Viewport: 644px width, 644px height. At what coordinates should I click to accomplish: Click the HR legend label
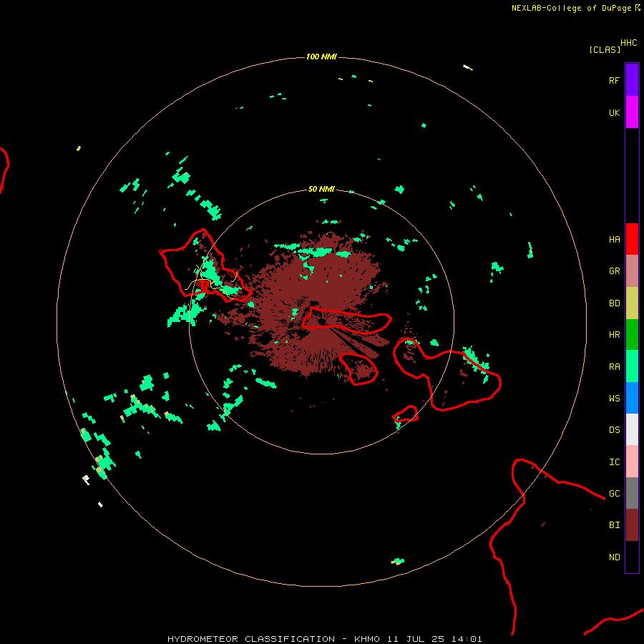(614, 335)
